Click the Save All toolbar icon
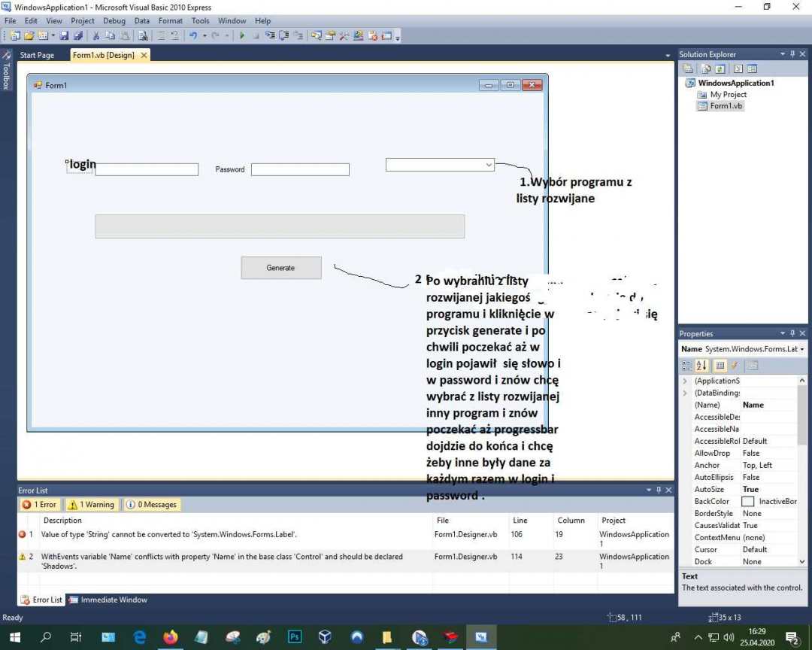Screen dimensions: 812x650 pos(77,35)
